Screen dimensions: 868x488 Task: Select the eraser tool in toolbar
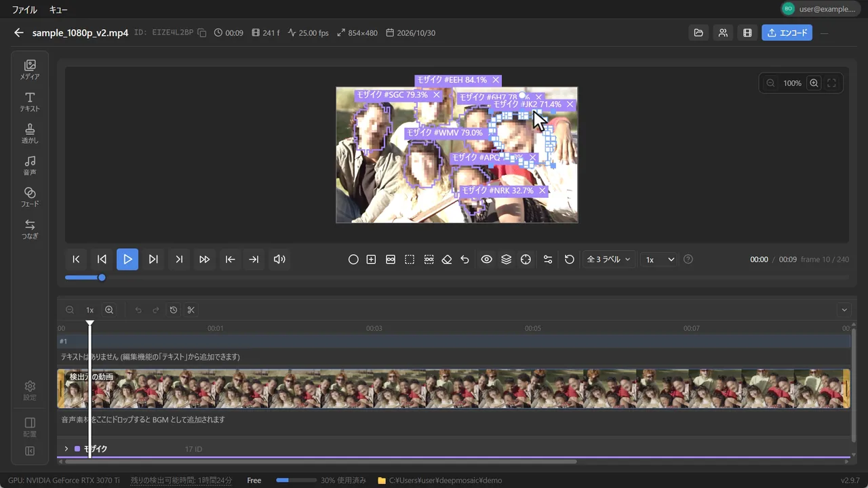point(446,260)
